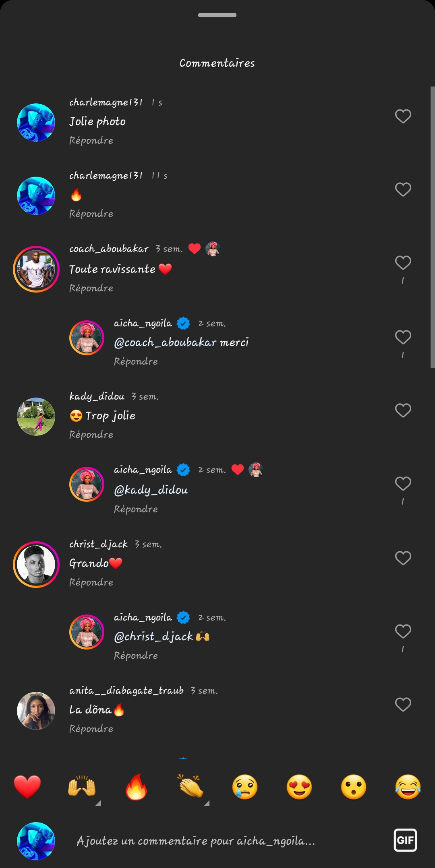The height and width of the screenshot is (868, 435).
Task: Open skin tone options for clapping emoji
Action: (x=207, y=803)
